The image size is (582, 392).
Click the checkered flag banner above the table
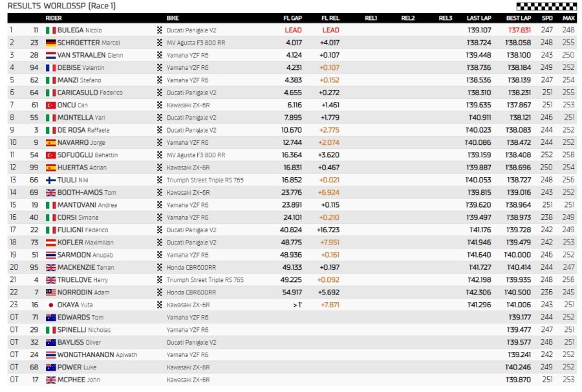pos(546,6)
